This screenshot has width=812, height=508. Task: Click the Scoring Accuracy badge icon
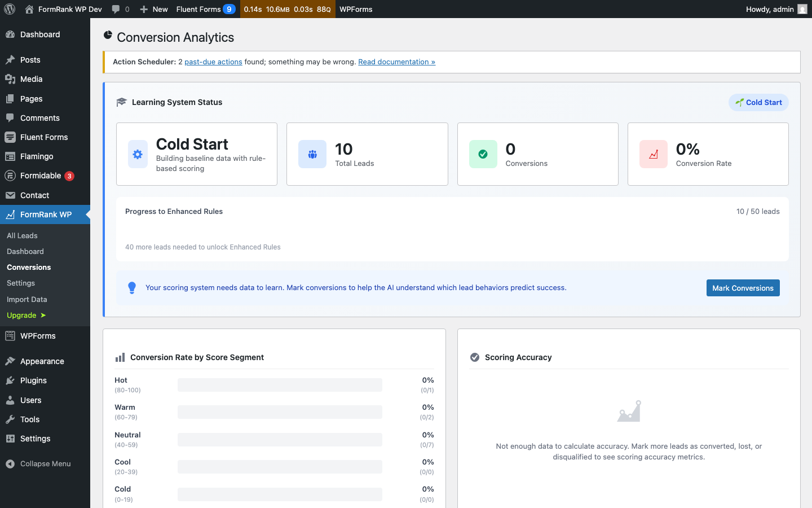474,357
